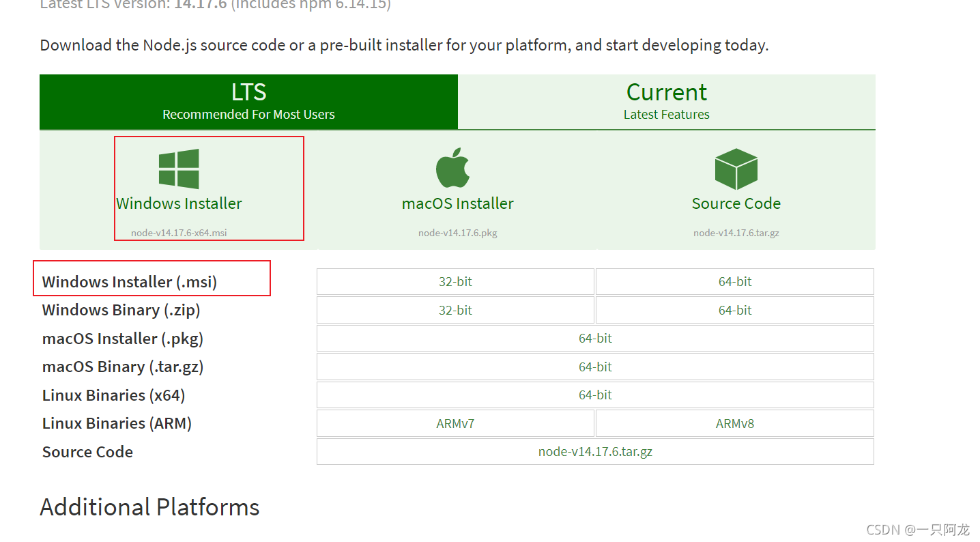
Task: Click the Windows Installer (.msi) row label
Action: tap(130, 282)
